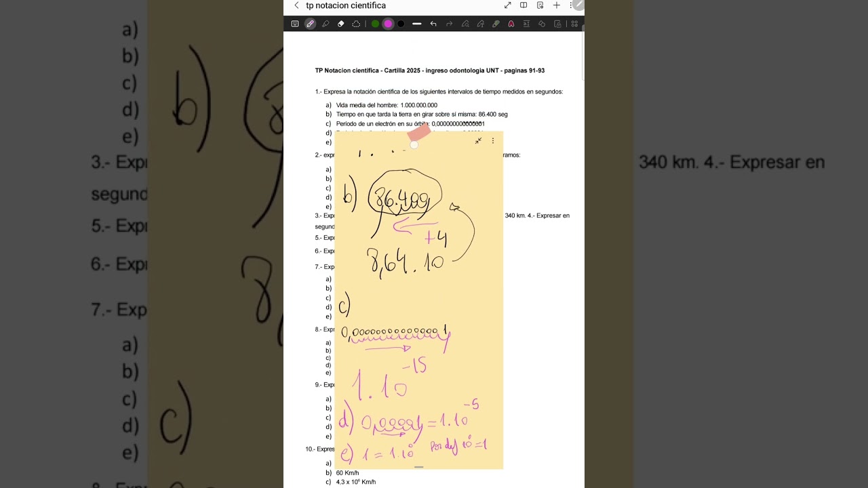Grab the bottom handle of the yellow note
This screenshot has width=868, height=488.
click(418, 466)
